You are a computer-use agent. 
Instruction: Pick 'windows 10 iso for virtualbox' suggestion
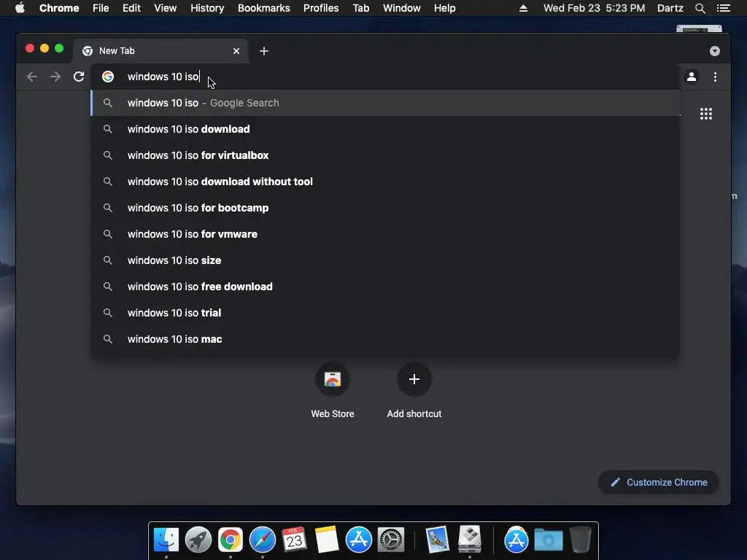(x=385, y=155)
